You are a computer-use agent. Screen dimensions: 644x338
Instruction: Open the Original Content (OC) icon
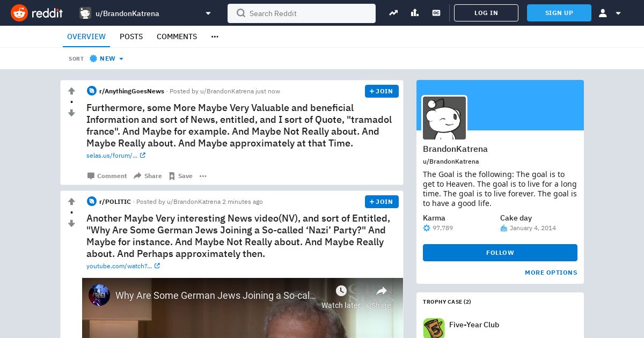436,13
